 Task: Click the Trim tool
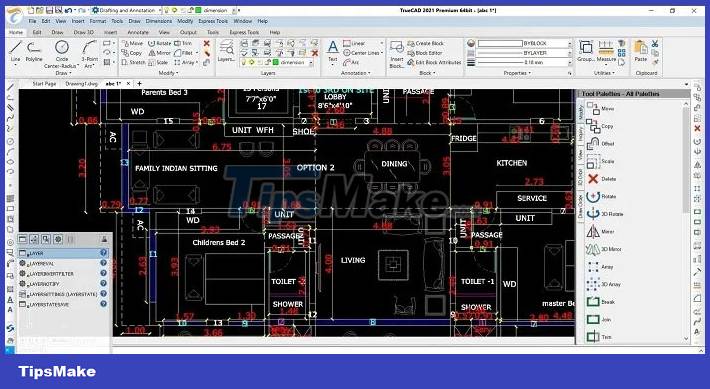tap(183, 43)
